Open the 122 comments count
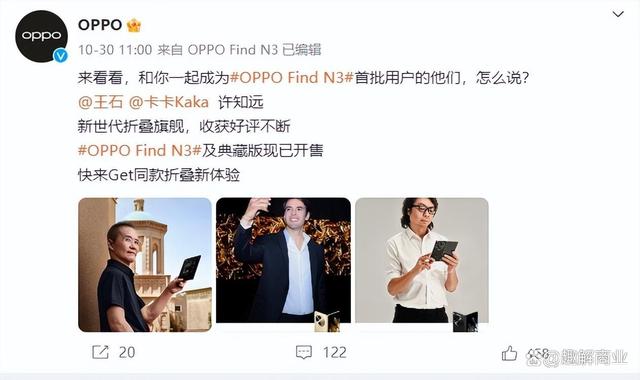 point(335,352)
